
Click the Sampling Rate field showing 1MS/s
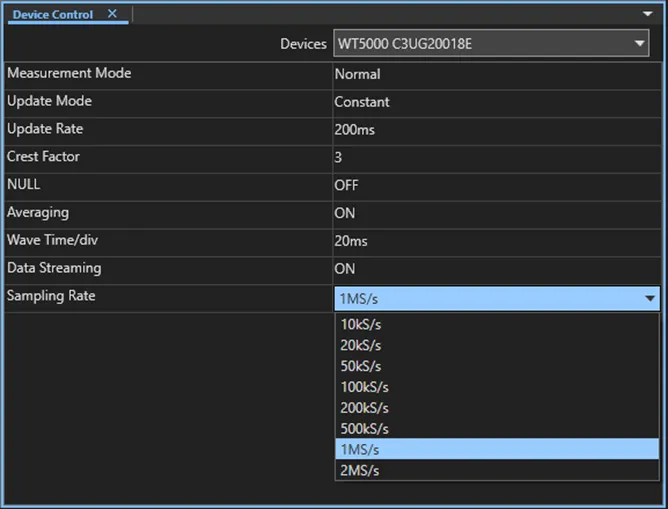pos(497,299)
